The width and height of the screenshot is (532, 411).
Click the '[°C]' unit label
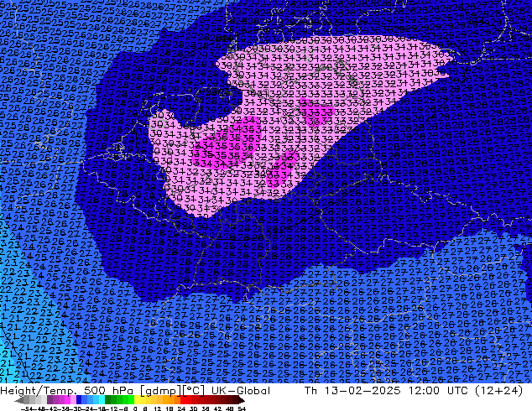click(194, 391)
